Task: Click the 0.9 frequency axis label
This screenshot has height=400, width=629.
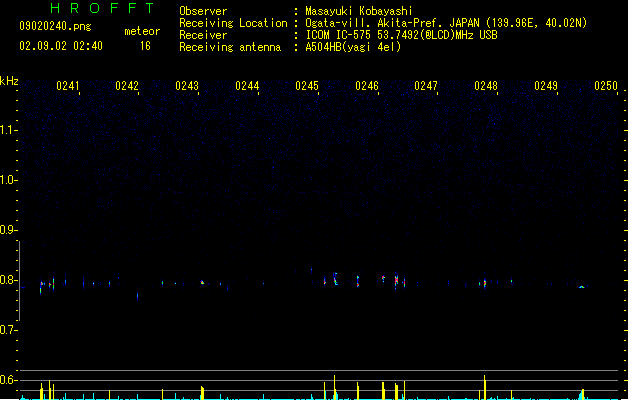Action: [8, 230]
